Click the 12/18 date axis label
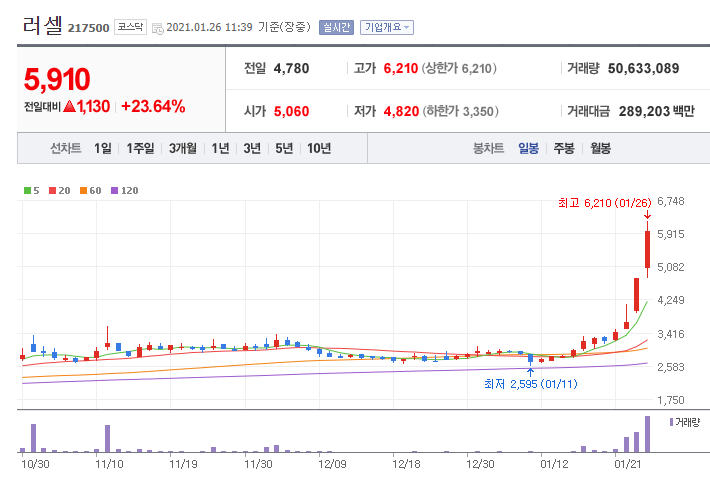Screen dimensions: 710x486 pos(406,464)
